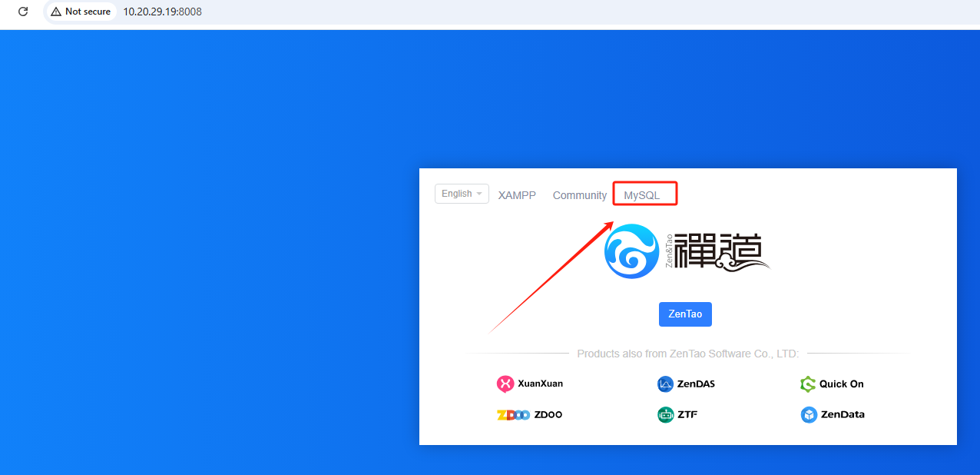Viewport: 980px width, 475px height.
Task: Click the ZenDAS blue icon
Action: pos(665,384)
